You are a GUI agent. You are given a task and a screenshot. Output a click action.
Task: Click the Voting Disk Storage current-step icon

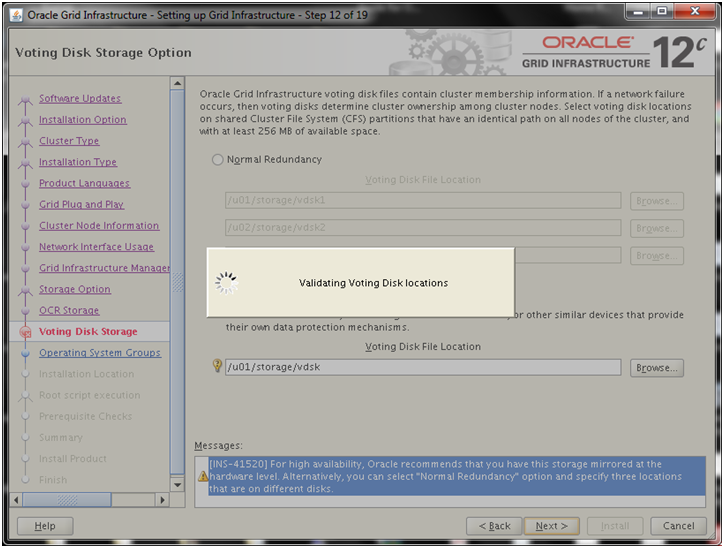click(25, 332)
